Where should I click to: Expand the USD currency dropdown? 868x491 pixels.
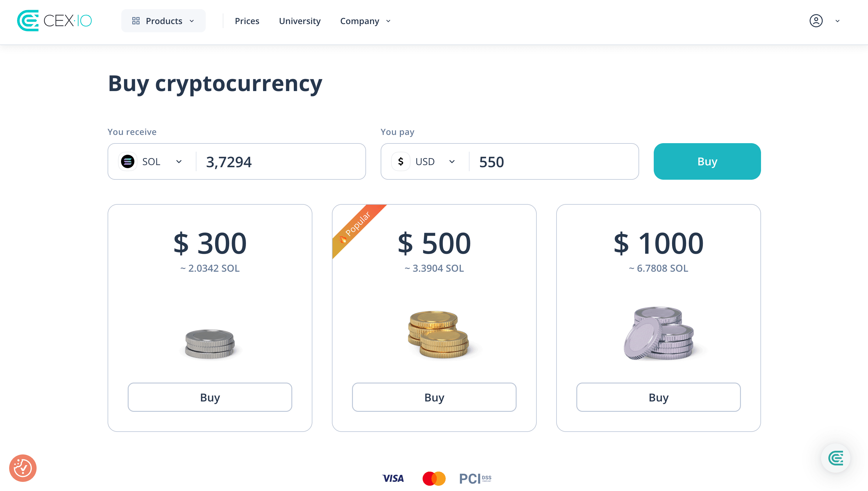click(424, 161)
